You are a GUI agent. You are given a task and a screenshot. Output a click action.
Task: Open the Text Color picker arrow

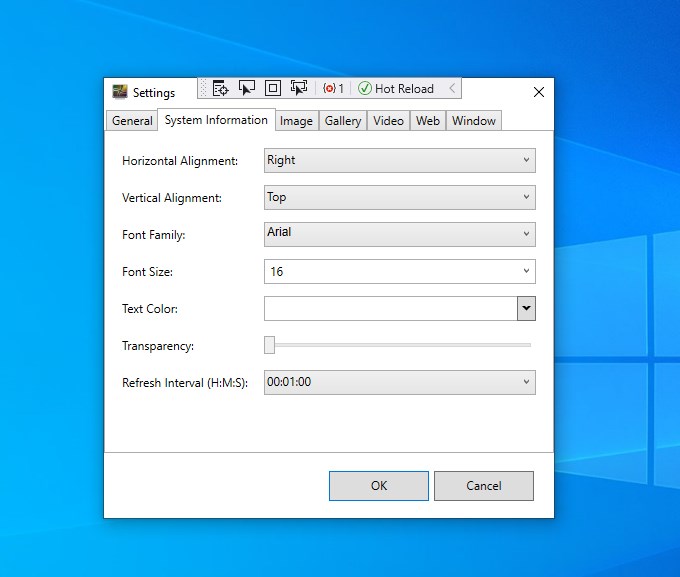tap(526, 308)
